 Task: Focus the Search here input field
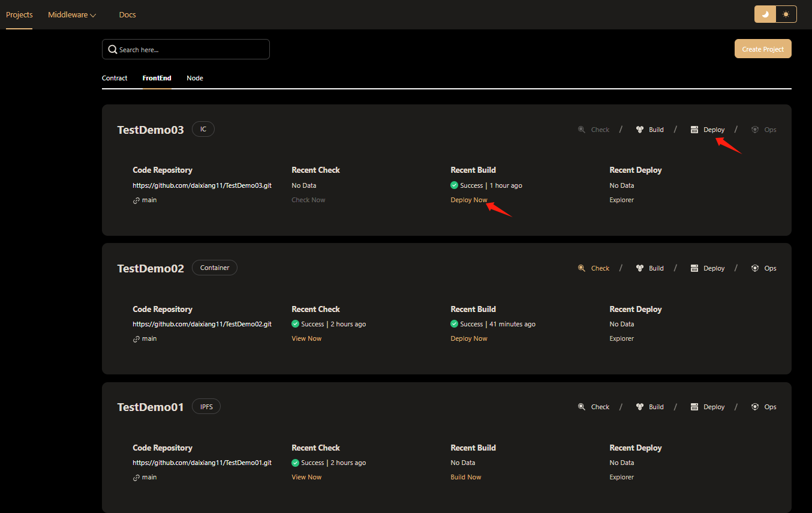pyautogui.click(x=186, y=49)
